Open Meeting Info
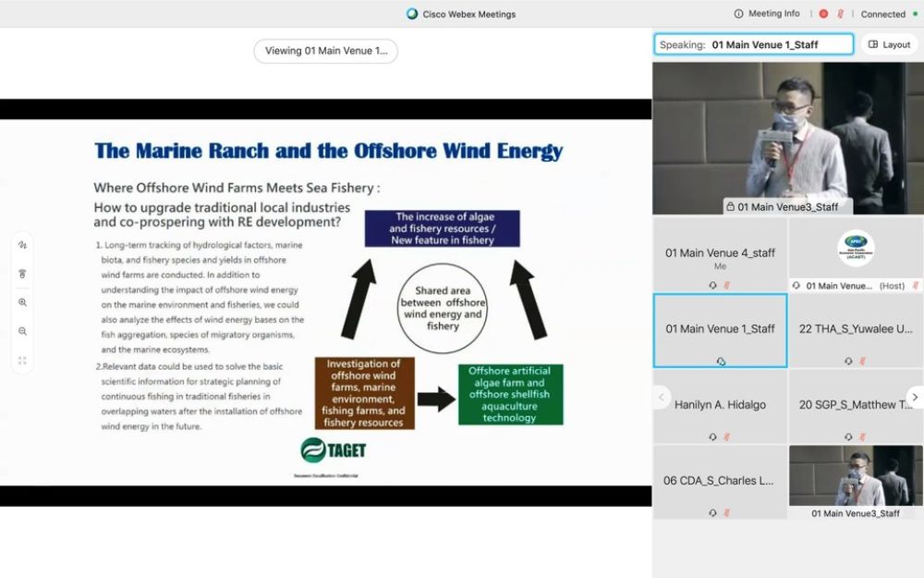The image size is (924, 578). pos(767,14)
